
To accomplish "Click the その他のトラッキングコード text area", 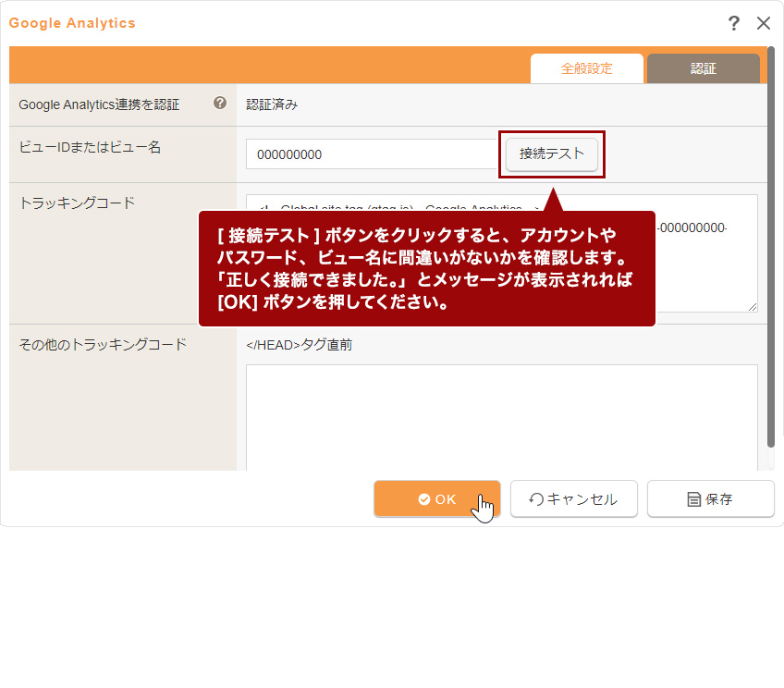I will point(501,417).
